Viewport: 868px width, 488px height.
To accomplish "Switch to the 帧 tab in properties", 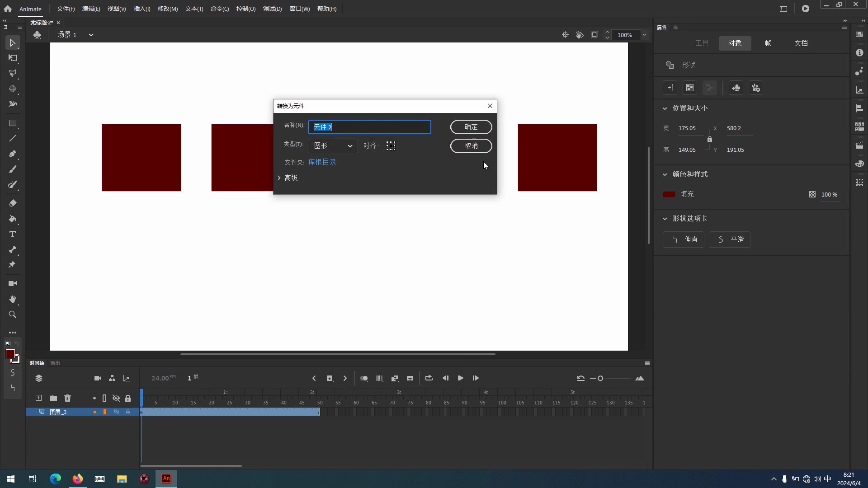I will click(x=768, y=43).
